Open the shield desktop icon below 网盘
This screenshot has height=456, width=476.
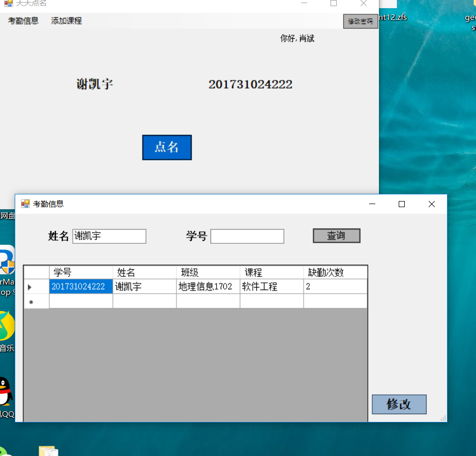7,261
